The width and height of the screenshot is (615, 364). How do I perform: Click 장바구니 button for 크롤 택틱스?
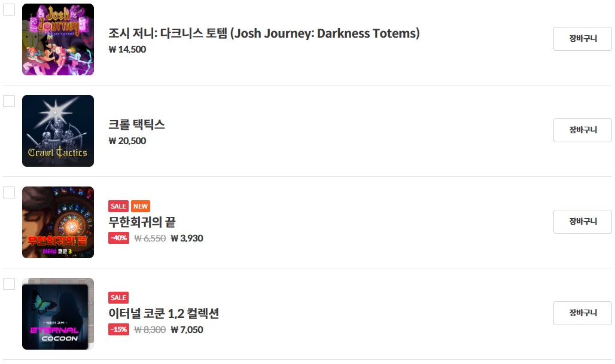pos(583,130)
